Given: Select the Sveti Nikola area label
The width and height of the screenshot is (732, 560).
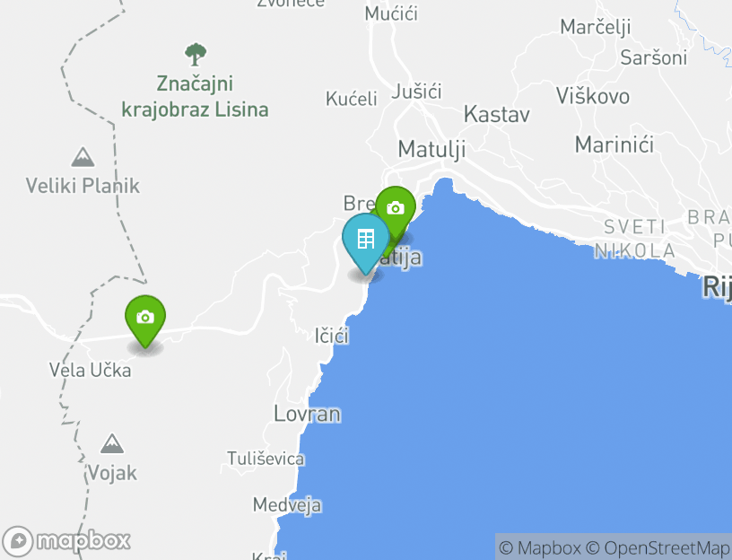Looking at the screenshot, I should (x=635, y=239).
